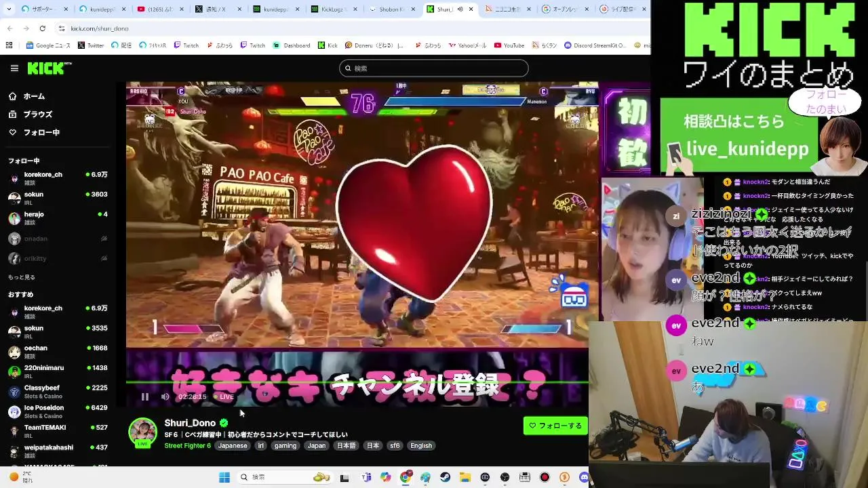This screenshot has height=488, width=868.
Task: Select the gaming tag
Action: (285, 446)
